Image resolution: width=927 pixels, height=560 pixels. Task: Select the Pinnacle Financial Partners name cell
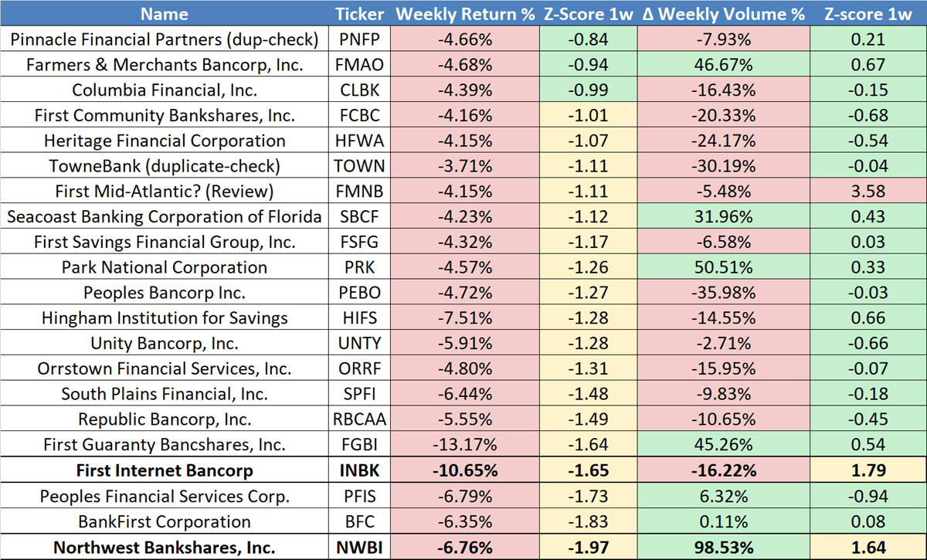click(164, 39)
